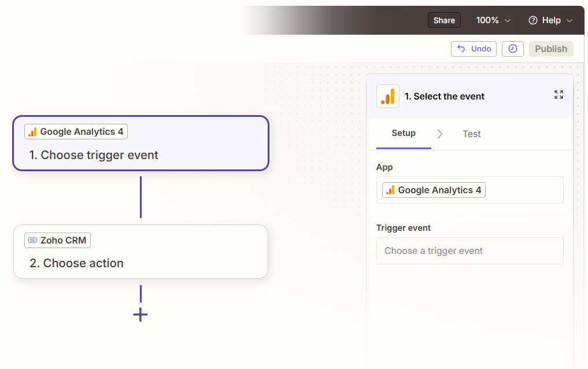Add a step with the plus icon
This screenshot has height=369, width=588.
140,314
